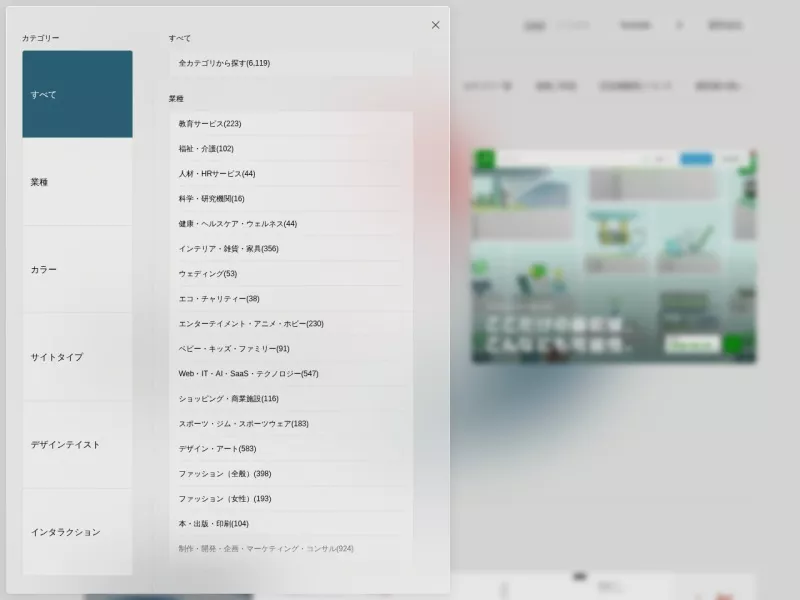Image resolution: width=800 pixels, height=600 pixels.
Task: Switch to the 業種 category tab
Action: click(77, 182)
